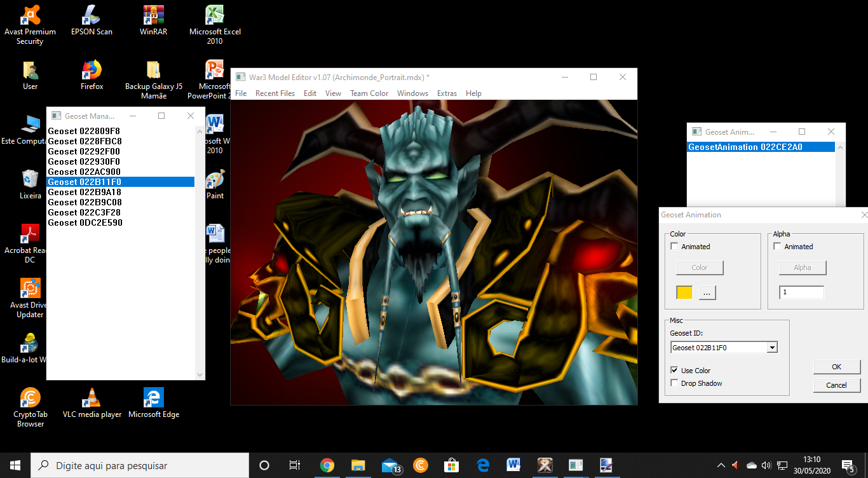Select Geoset 022930F0 in the list
The height and width of the screenshot is (478, 868).
121,161
